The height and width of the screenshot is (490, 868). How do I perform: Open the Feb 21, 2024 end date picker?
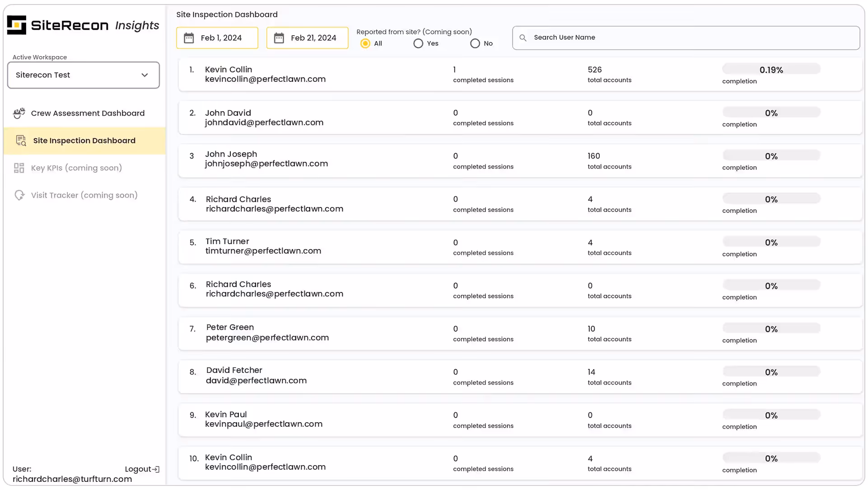click(313, 38)
